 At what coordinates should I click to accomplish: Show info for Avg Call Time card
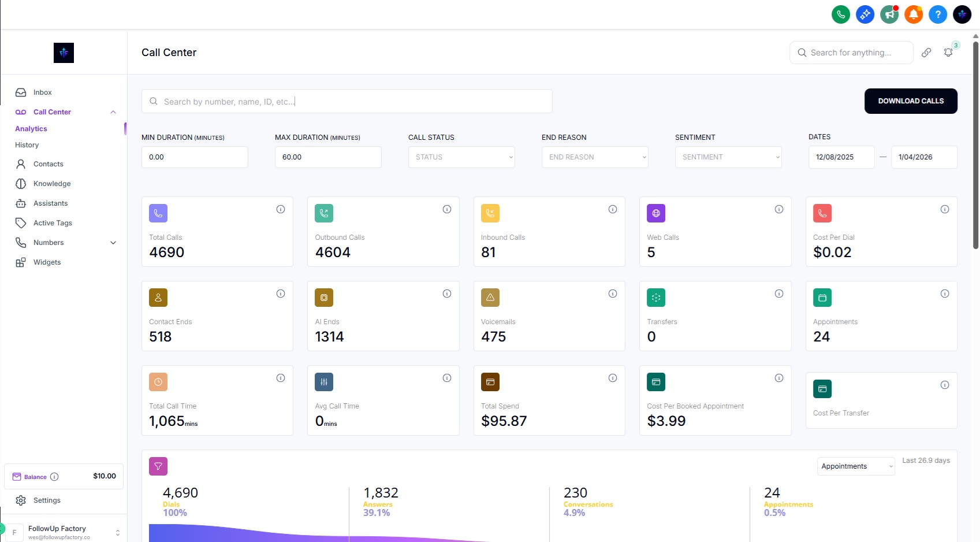(447, 378)
